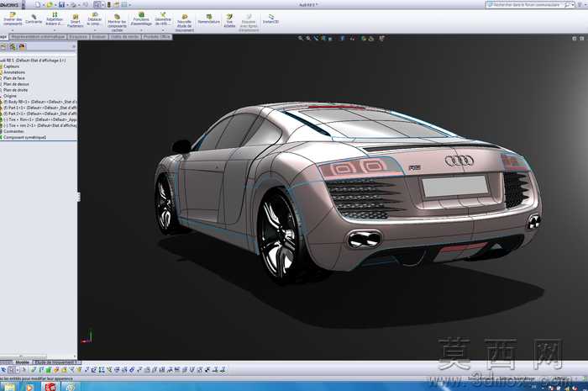
Task: Expand dropdown arrow under Géométrie de référence
Action: click(x=163, y=30)
